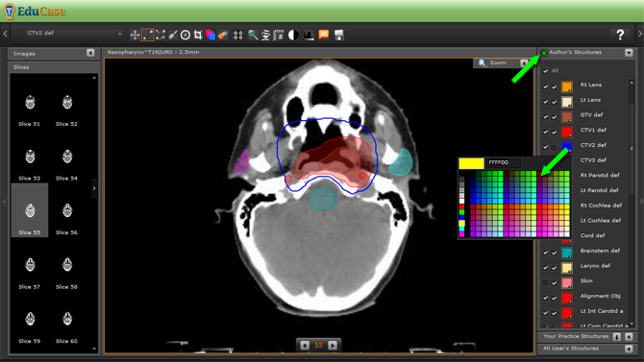Click the magnifying glass zoom icon
644x362 pixels.
(253, 35)
